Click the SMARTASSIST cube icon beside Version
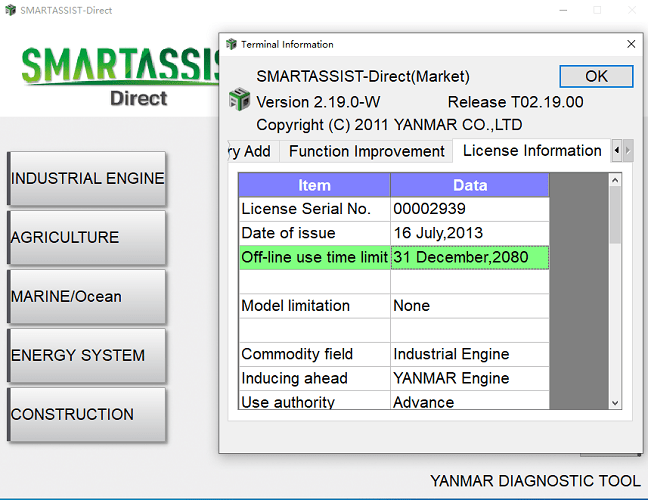The width and height of the screenshot is (648, 500). 239,101
